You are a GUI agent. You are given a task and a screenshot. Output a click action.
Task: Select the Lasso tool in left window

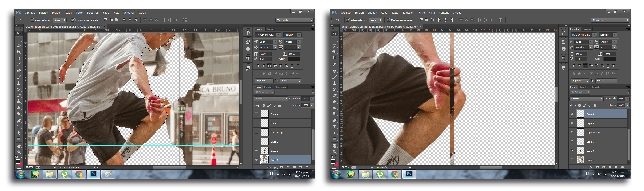pos(19,46)
